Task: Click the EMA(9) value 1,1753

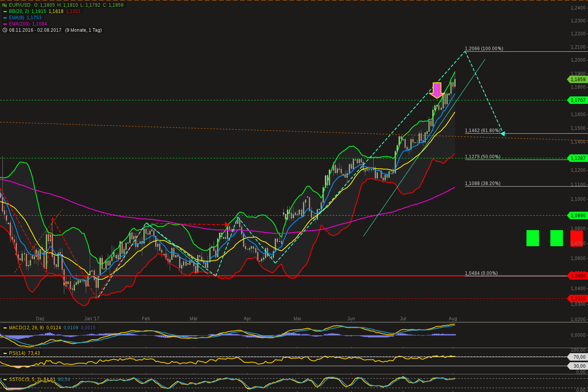Action: click(x=34, y=18)
